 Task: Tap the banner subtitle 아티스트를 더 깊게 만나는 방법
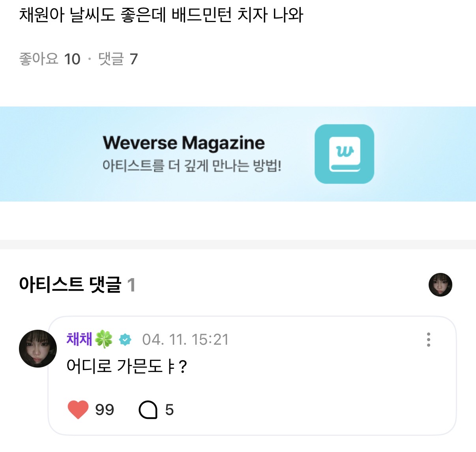point(192,166)
